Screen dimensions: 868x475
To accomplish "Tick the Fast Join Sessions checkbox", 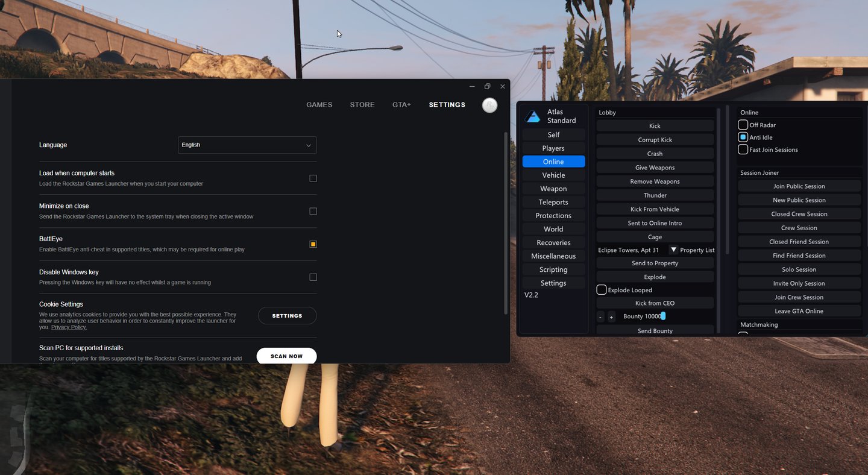I will tap(743, 149).
